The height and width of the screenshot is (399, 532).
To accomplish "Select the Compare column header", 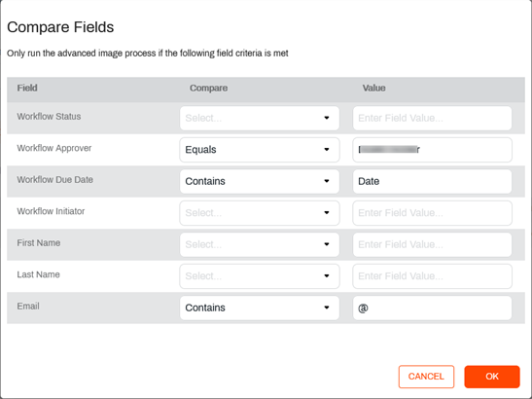I will (x=209, y=88).
